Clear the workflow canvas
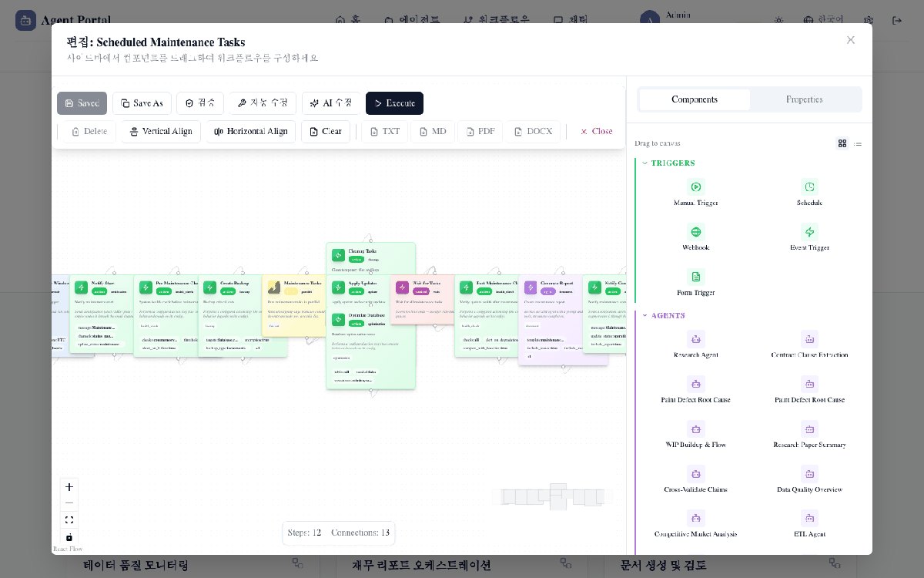The width and height of the screenshot is (924, 578). click(x=326, y=132)
